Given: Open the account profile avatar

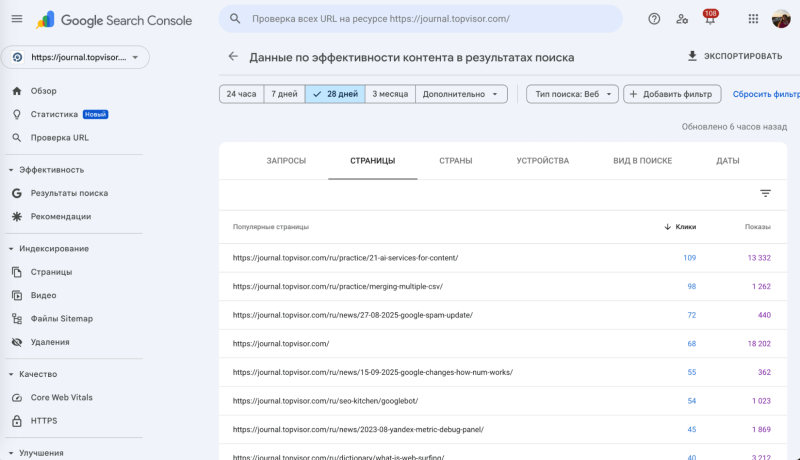Looking at the screenshot, I should (781, 19).
